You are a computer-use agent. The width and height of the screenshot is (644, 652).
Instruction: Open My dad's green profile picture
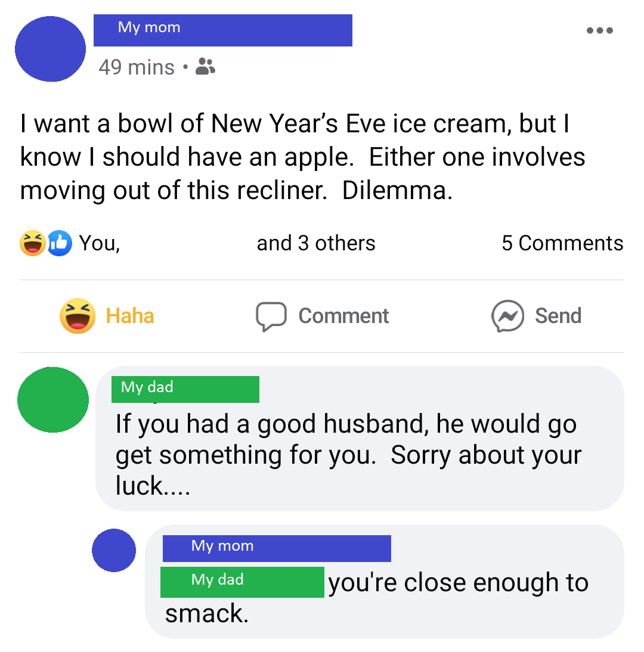tap(53, 399)
